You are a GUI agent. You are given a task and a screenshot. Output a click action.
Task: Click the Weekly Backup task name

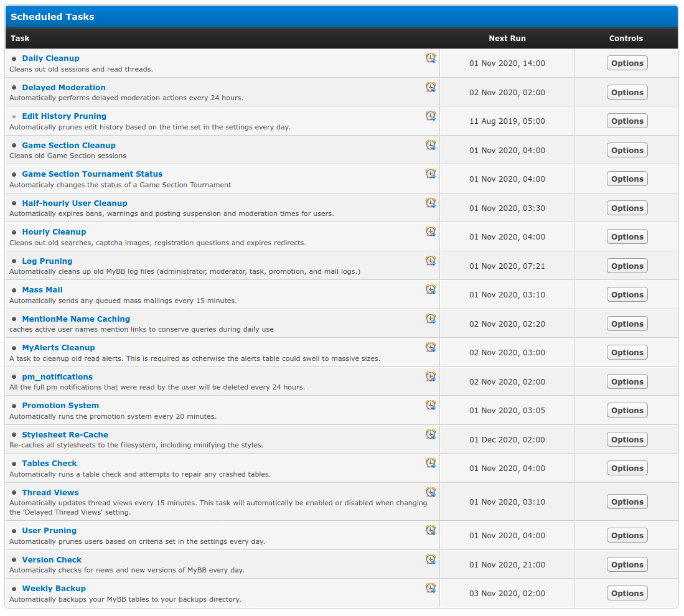pyautogui.click(x=54, y=589)
